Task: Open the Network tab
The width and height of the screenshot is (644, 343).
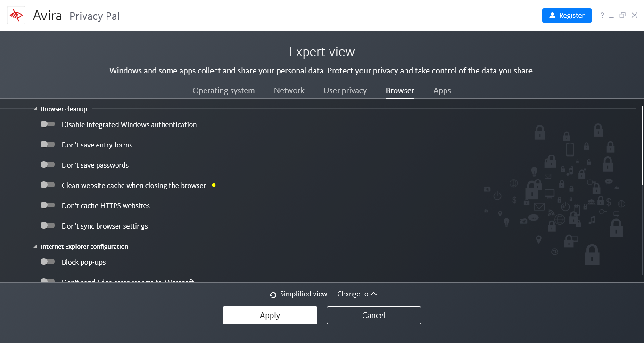Action: click(x=289, y=90)
